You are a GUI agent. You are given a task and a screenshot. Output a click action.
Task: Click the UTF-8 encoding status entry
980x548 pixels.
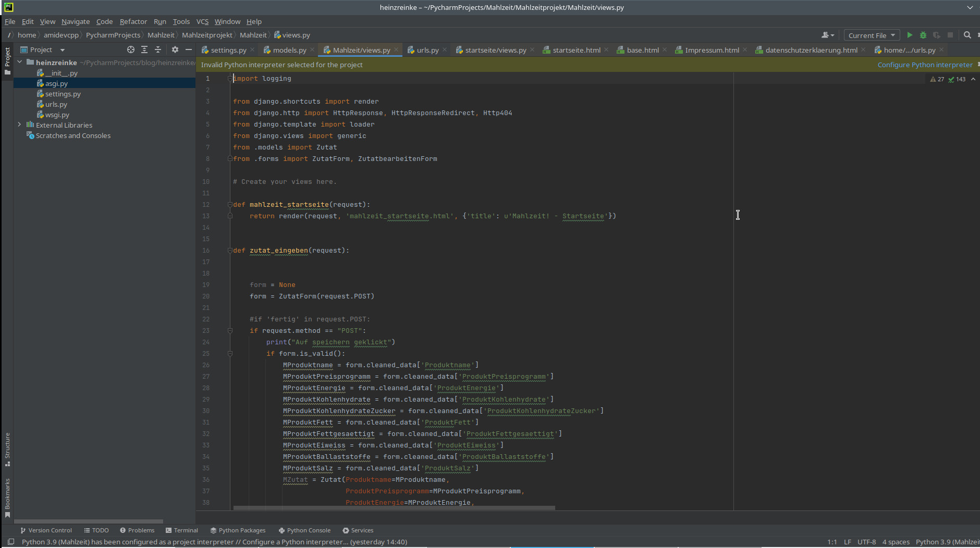point(866,542)
